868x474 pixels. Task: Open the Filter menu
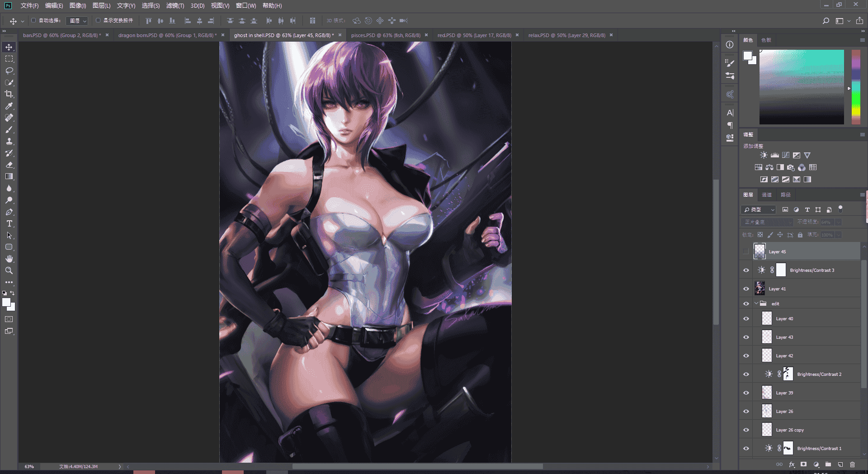(x=175, y=5)
